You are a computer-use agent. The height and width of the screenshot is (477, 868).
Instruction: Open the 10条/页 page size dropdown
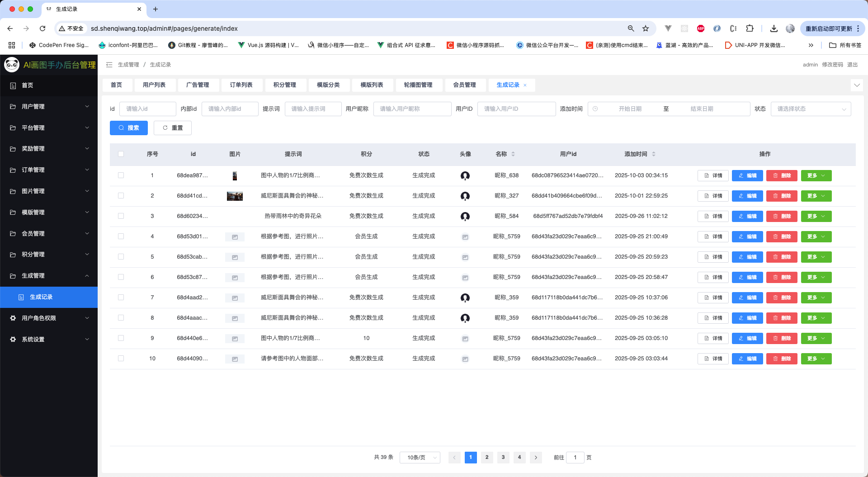420,458
